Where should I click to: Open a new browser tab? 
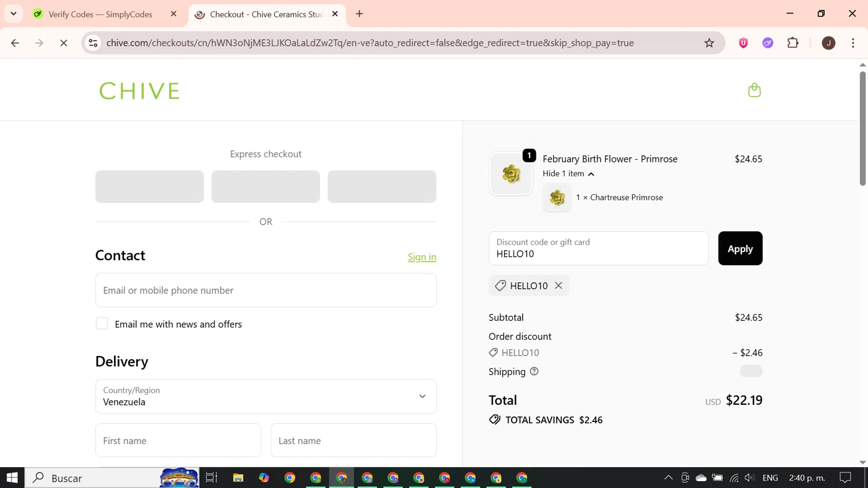click(x=359, y=14)
